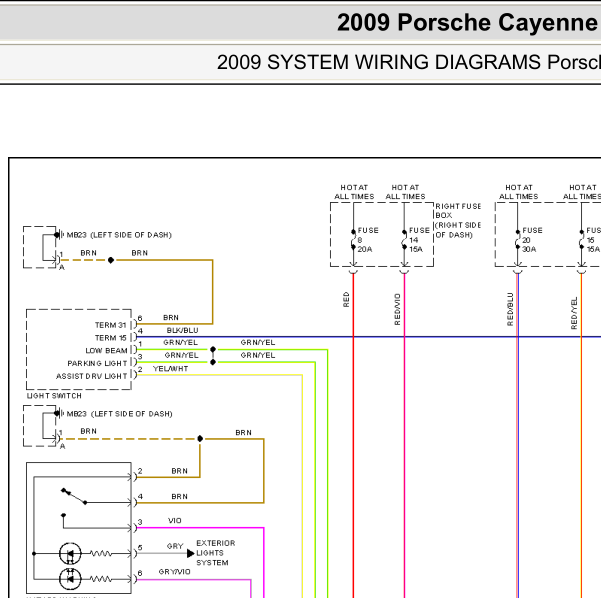
Task: Click "HOT AT ALL TIMES" above Fuse 20
Action: point(519,192)
